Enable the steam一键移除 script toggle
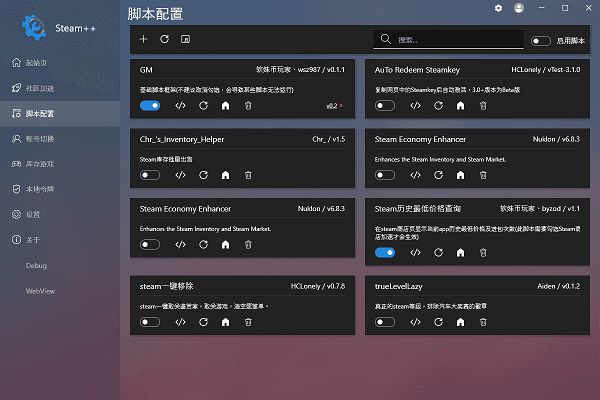 pyautogui.click(x=150, y=322)
